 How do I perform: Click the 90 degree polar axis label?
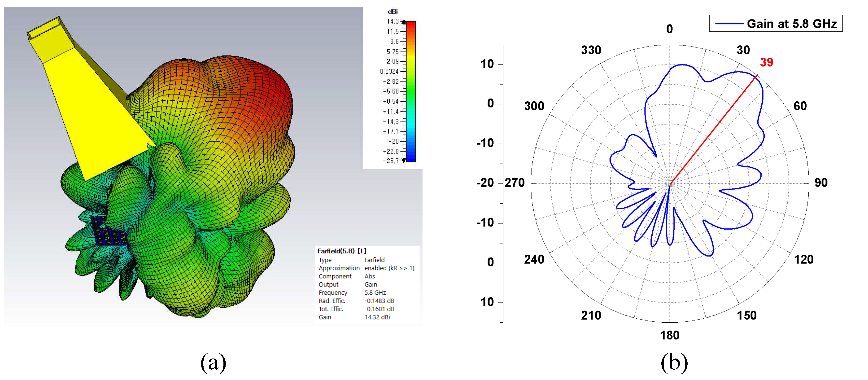[821, 183]
